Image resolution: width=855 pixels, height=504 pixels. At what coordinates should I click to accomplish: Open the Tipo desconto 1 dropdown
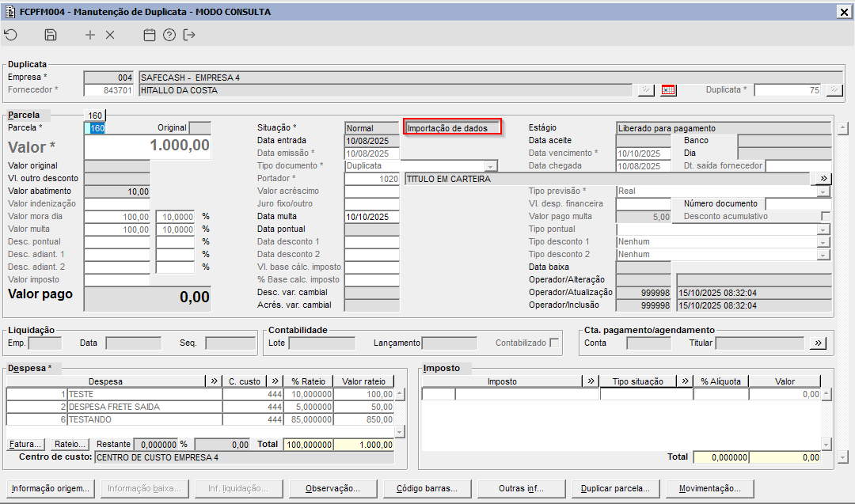pos(823,242)
